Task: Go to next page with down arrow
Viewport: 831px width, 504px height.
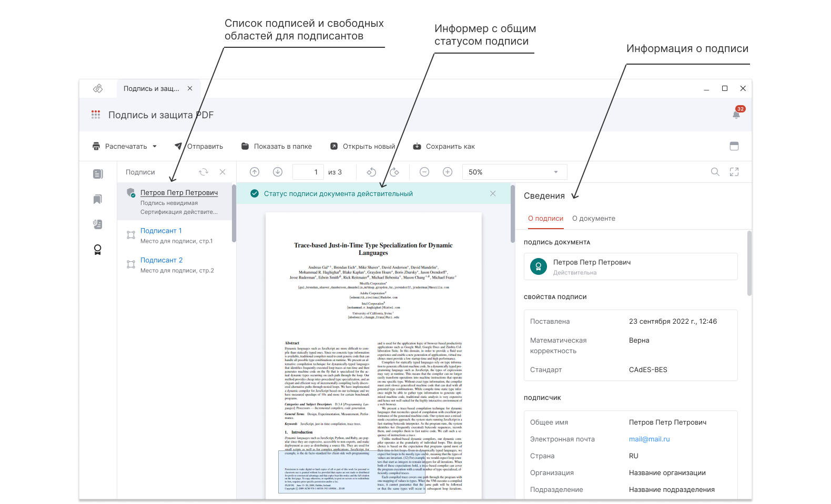Action: [278, 172]
